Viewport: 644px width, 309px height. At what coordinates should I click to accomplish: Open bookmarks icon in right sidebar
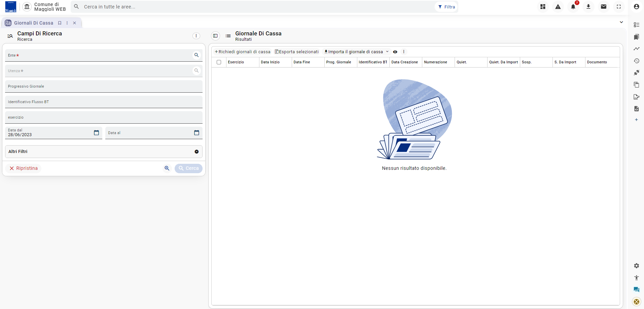636,37
